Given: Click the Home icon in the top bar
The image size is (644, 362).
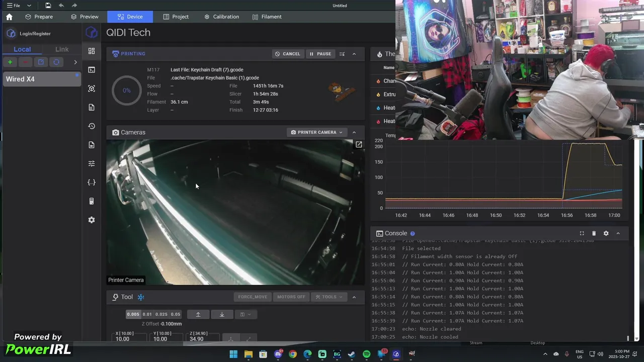Looking at the screenshot, I should coord(9,17).
